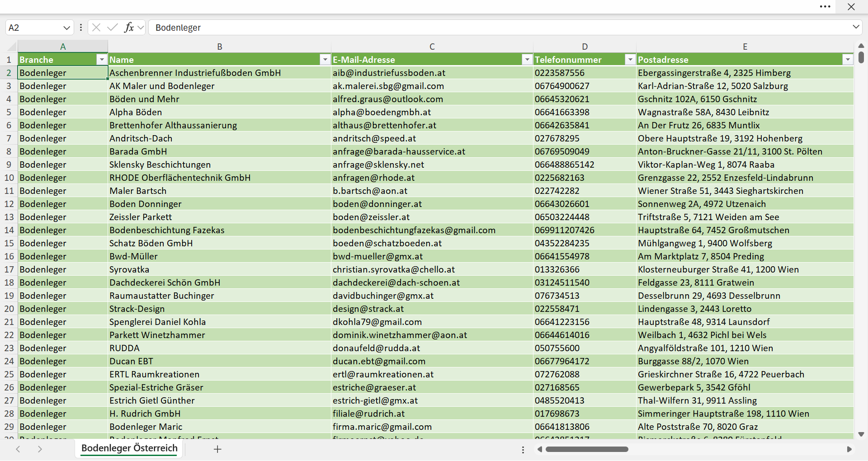
Task: Select cell RUDDA
Action: pyautogui.click(x=219, y=348)
